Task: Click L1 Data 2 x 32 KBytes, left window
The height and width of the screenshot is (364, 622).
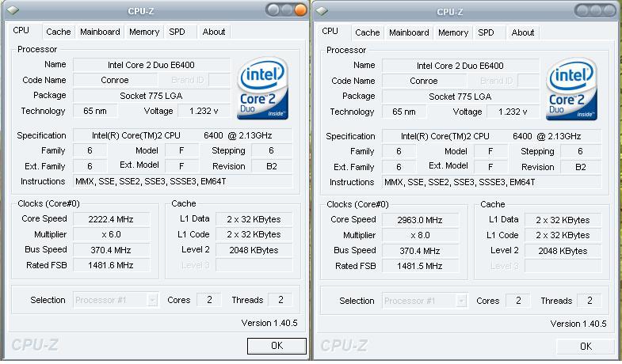Action: [254, 219]
